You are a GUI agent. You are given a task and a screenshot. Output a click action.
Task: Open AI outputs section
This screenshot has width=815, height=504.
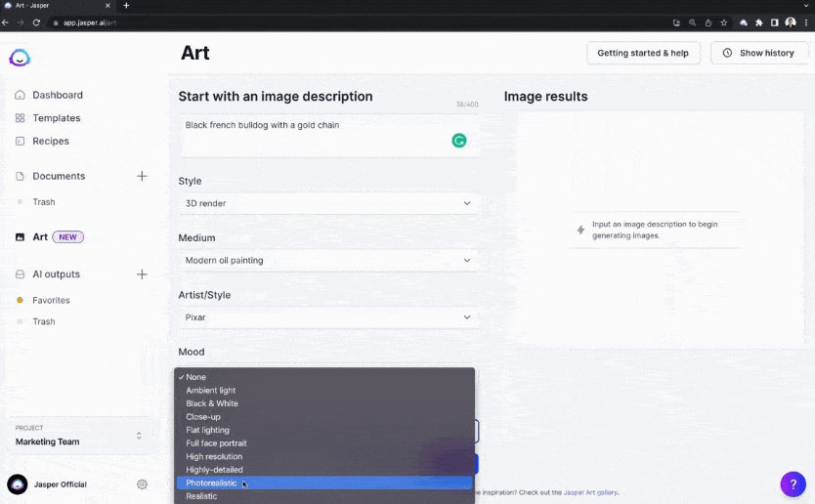coord(56,274)
